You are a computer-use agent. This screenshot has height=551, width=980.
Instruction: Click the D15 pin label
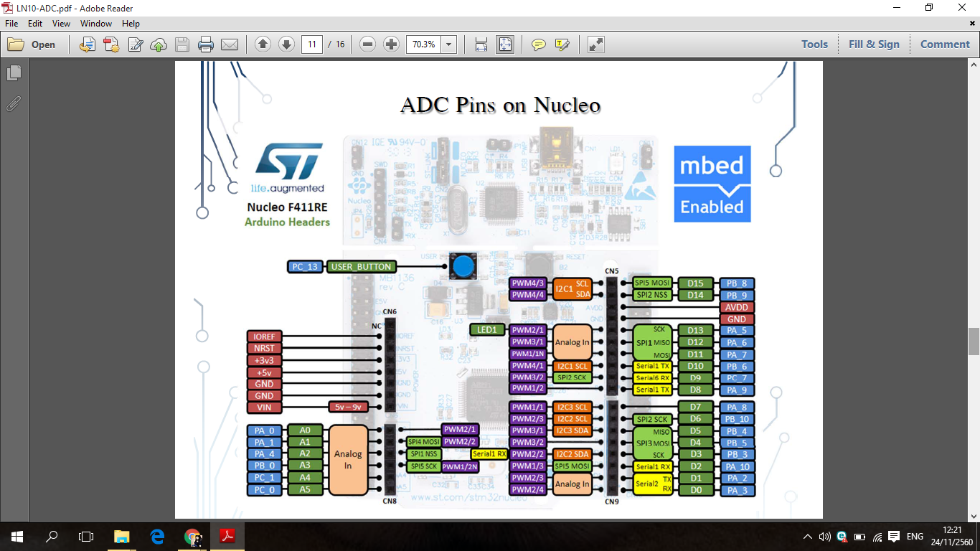(695, 283)
